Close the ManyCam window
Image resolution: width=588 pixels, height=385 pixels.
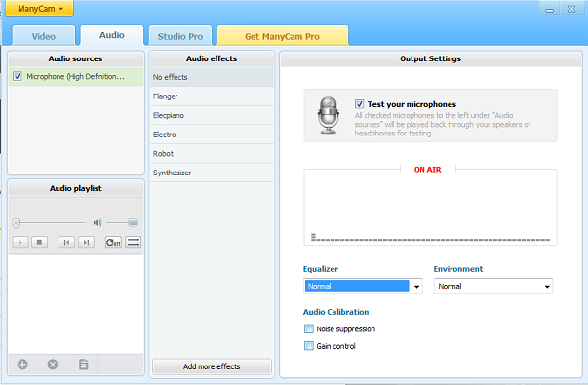click(571, 9)
